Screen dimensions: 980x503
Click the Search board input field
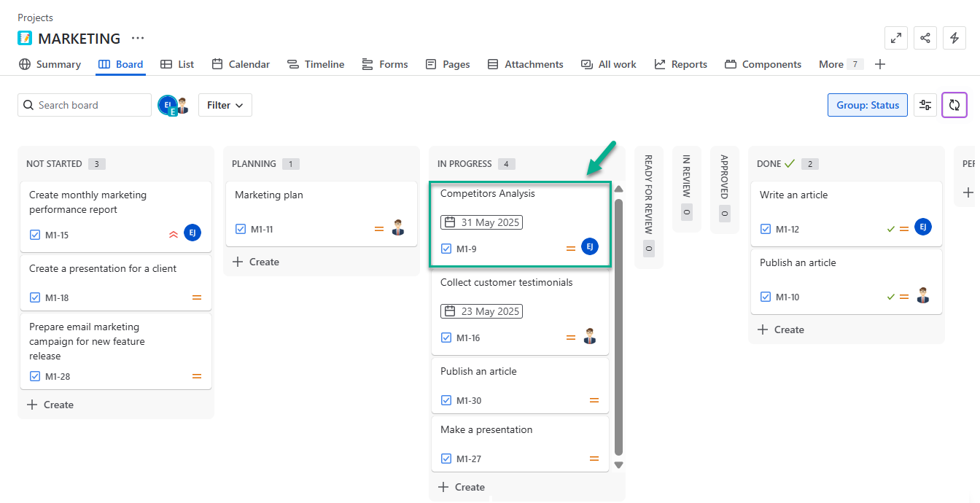85,105
